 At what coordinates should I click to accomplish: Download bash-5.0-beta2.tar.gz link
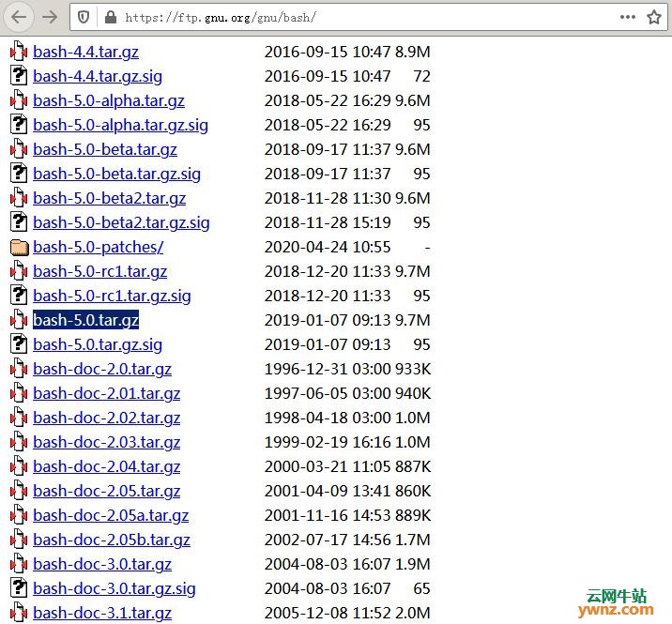109,199
